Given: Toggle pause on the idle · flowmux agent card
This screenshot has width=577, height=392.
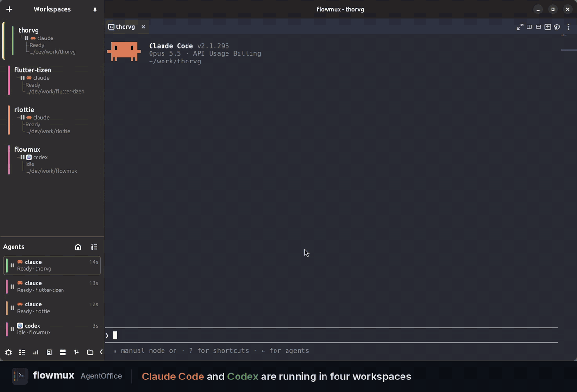Looking at the screenshot, I should tap(13, 329).
